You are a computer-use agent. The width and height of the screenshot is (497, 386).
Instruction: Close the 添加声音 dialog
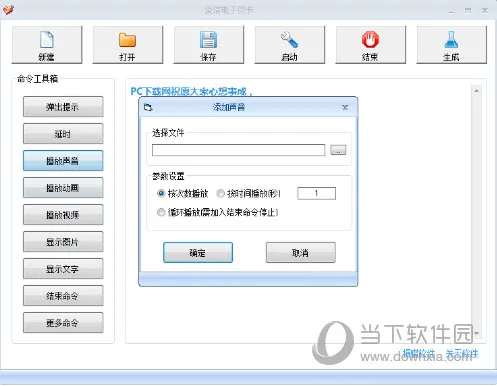pos(345,107)
